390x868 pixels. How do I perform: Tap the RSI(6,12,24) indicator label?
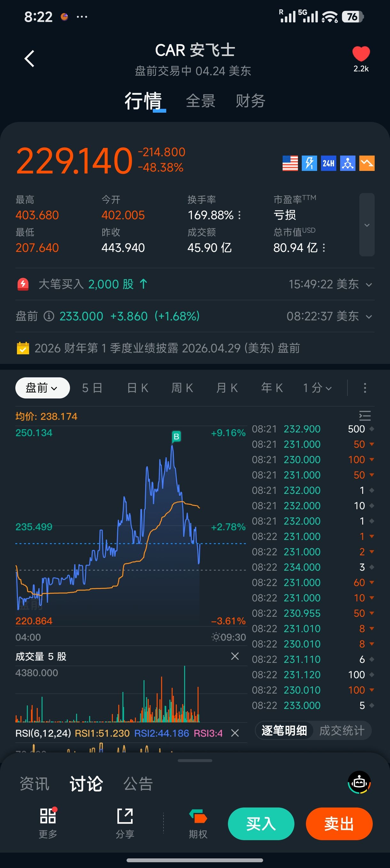pos(43,733)
